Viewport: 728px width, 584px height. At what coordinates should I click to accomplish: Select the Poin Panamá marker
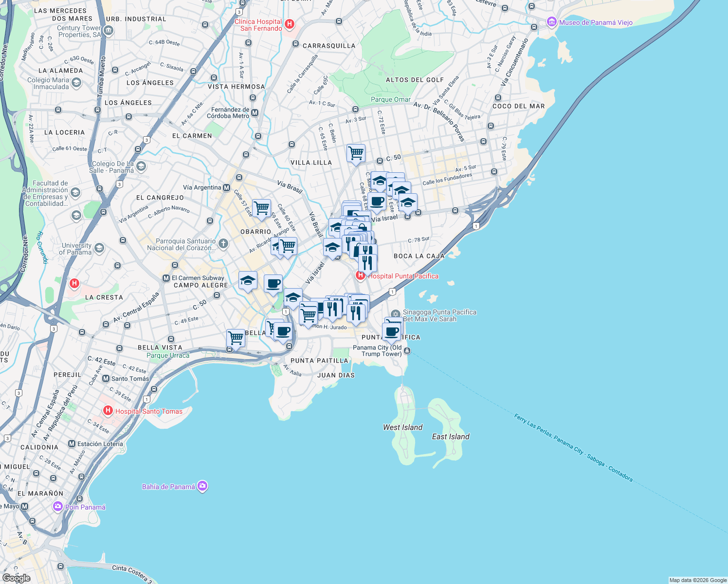(57, 507)
